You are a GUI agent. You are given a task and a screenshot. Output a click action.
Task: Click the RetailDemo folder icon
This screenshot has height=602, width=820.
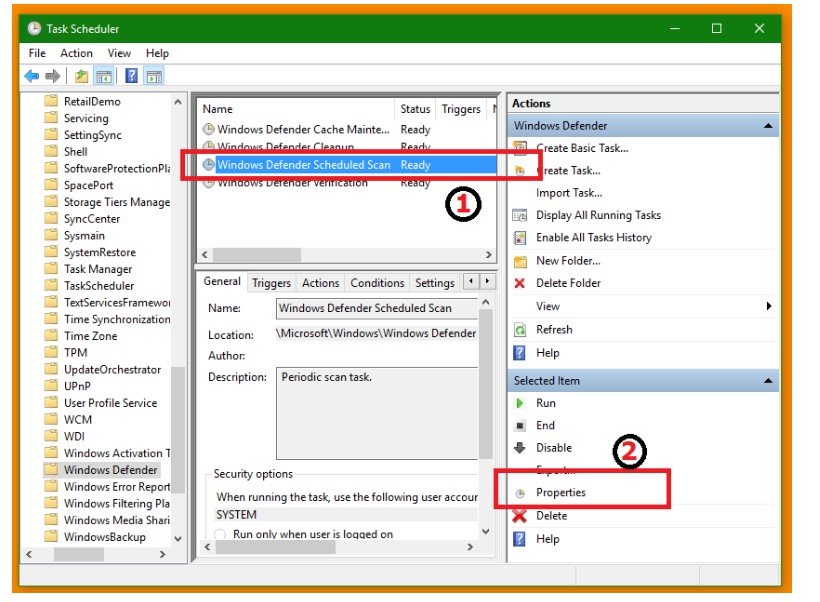pos(51,100)
